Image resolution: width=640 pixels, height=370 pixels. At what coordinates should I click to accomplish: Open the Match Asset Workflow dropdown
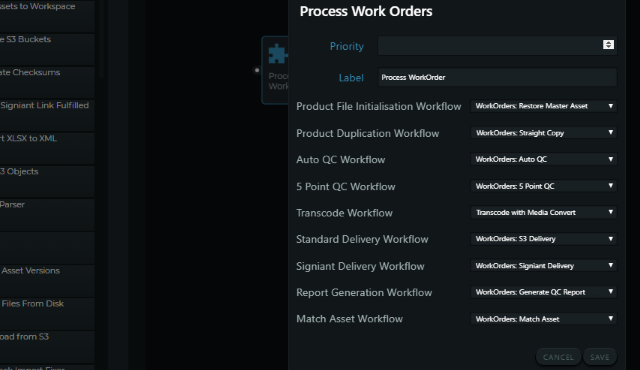click(544, 319)
